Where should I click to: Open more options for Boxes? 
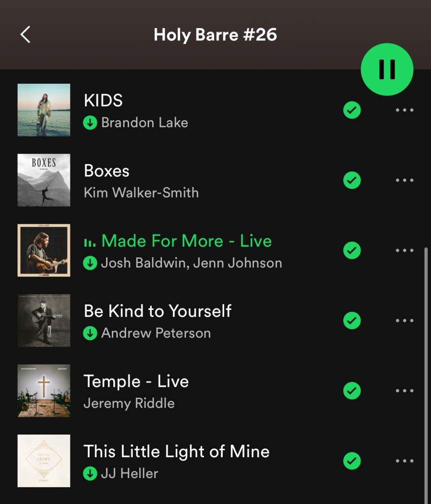[404, 180]
